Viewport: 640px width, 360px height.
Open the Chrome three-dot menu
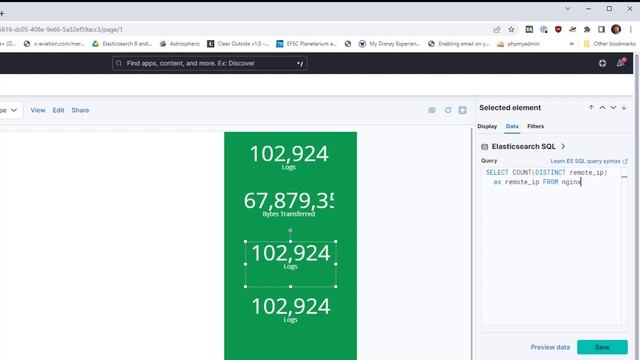pyautogui.click(x=631, y=29)
